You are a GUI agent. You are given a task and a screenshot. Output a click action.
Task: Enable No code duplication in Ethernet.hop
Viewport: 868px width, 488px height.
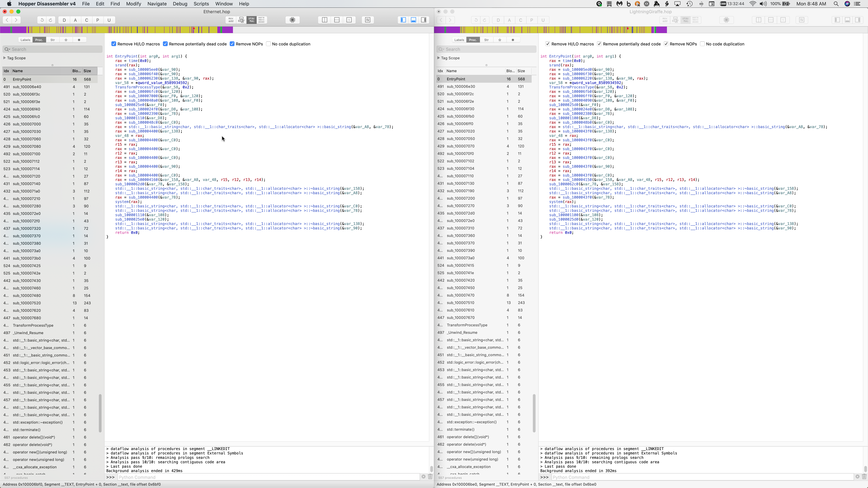(x=268, y=44)
